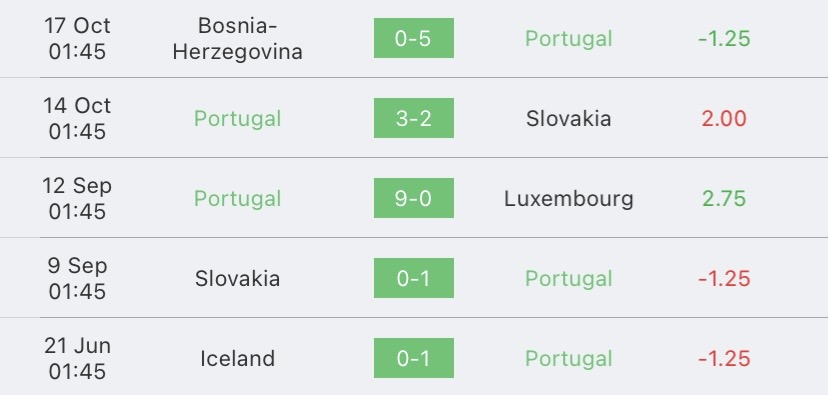Select Bosnia-Herzegovina team name
Screen dimensions: 828x395
pos(238,39)
